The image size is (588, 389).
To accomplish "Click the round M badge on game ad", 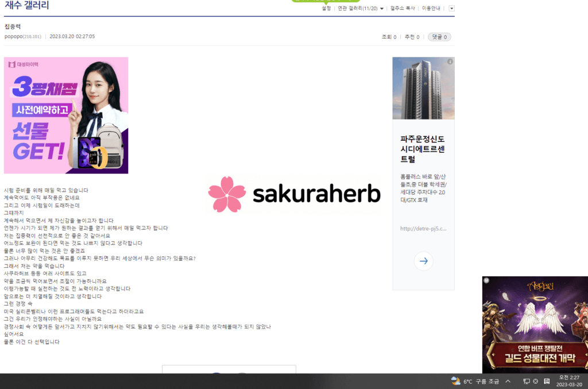I will tap(486, 280).
